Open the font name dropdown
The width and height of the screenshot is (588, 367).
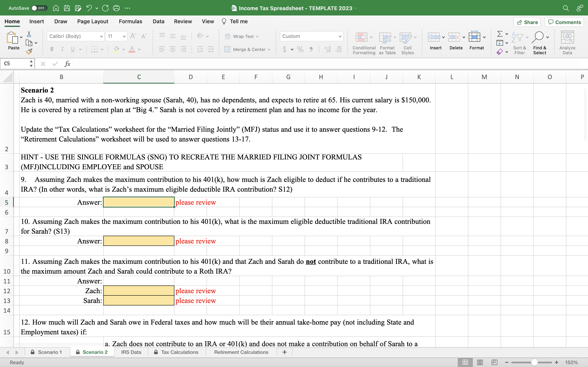[x=101, y=36]
